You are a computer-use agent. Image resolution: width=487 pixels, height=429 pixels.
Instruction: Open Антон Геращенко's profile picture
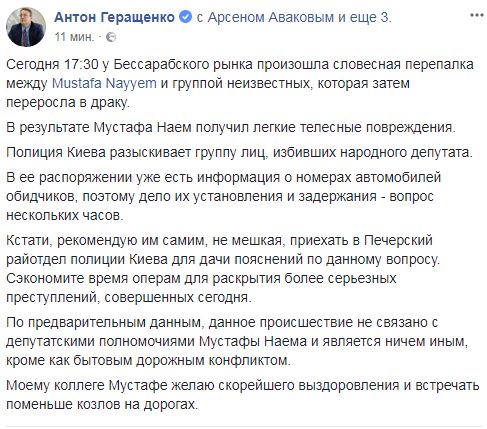pyautogui.click(x=26, y=27)
